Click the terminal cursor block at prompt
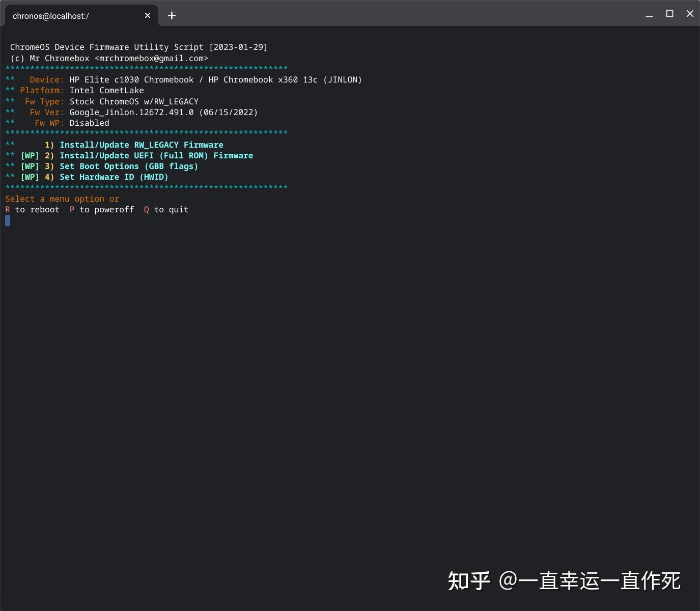Viewport: 700px width, 611px height. pos(8,220)
